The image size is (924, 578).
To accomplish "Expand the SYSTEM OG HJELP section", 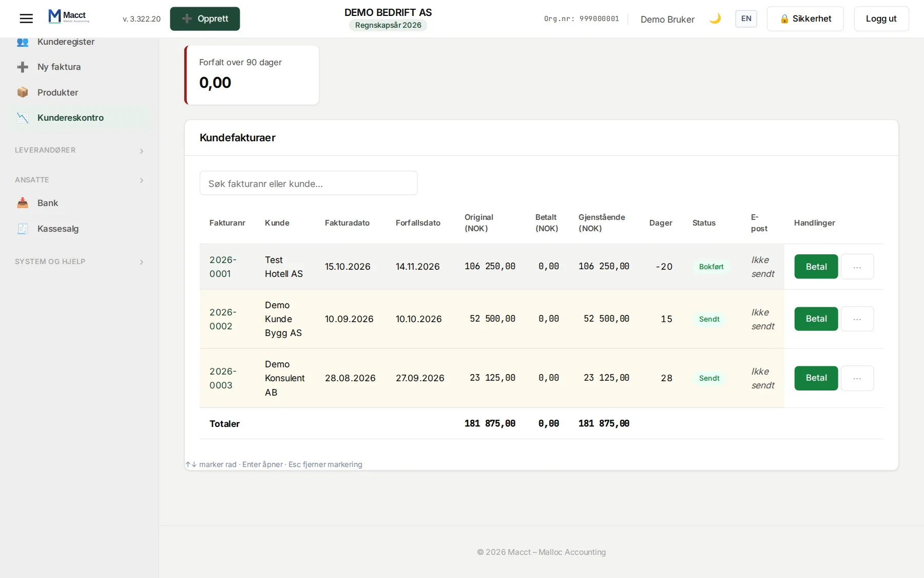I will pos(80,262).
